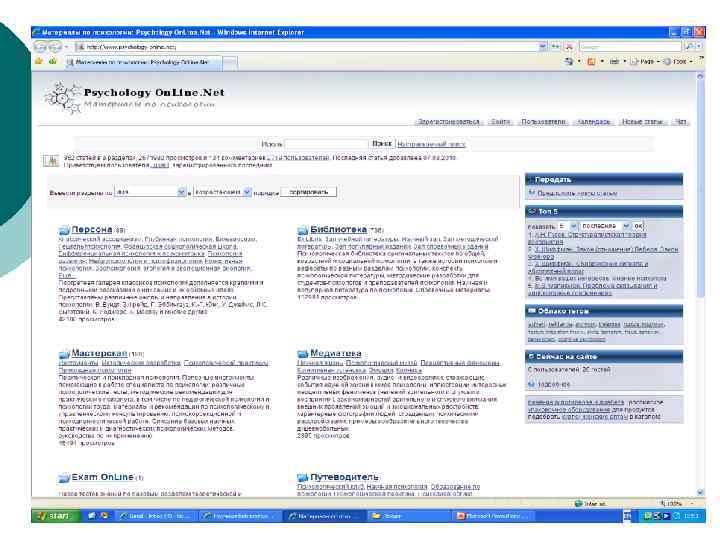
Task: Click the browser Back arrow button
Action: point(41,46)
